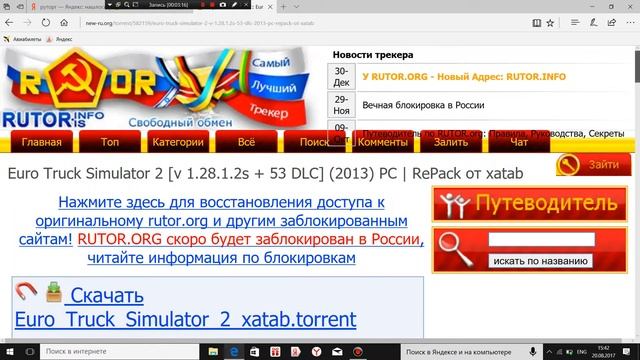The image size is (640, 360).
Task: Open the Mail app taskbar icon
Action: pyautogui.click(x=337, y=352)
